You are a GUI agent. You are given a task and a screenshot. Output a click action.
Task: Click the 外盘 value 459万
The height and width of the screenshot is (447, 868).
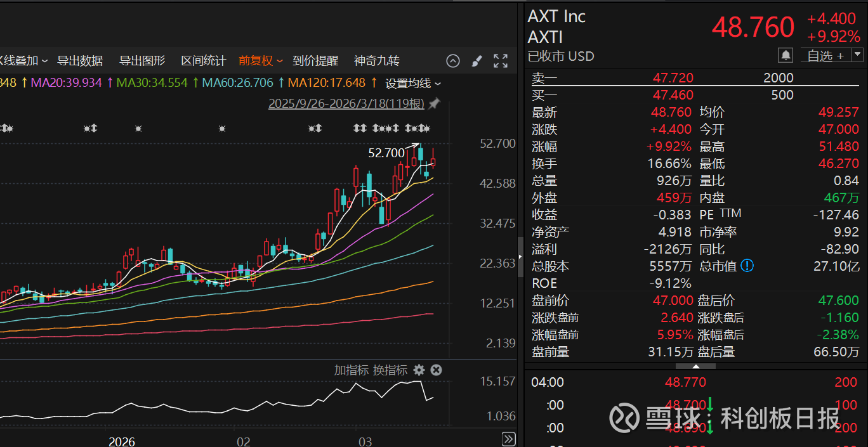(674, 198)
